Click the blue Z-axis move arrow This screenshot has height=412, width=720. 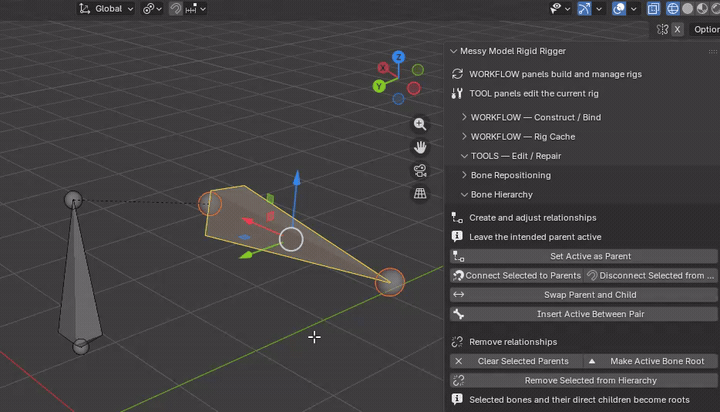[x=297, y=178]
